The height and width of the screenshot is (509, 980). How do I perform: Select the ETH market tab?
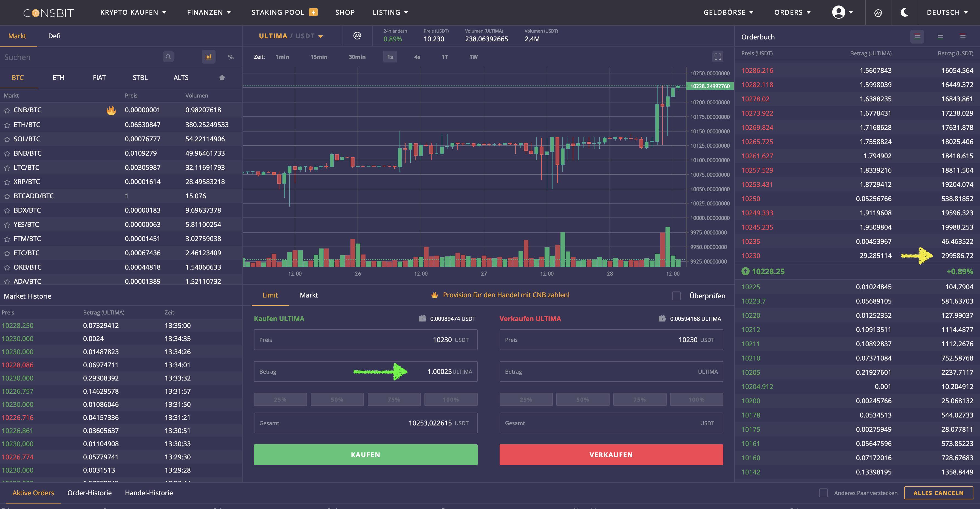pyautogui.click(x=58, y=78)
